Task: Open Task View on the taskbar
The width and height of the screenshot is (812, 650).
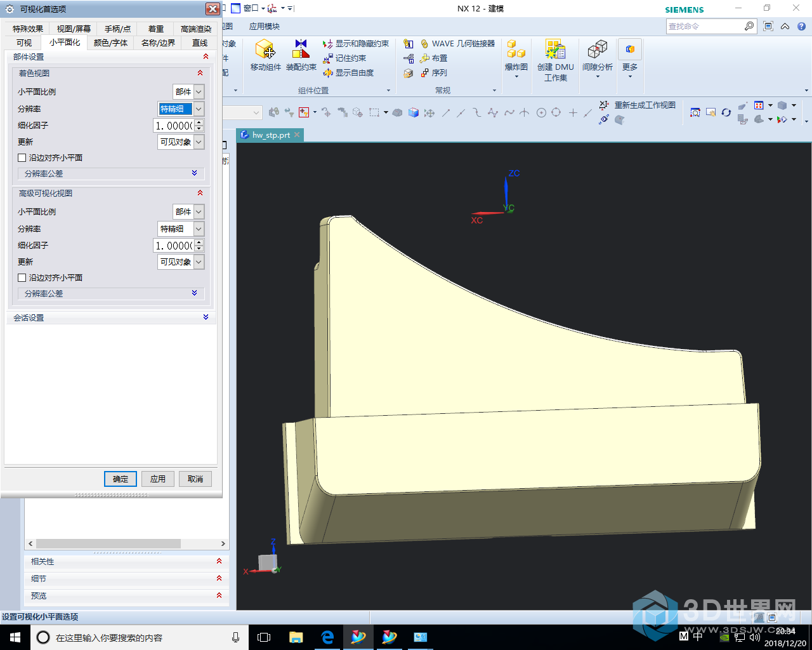Action: [264, 637]
